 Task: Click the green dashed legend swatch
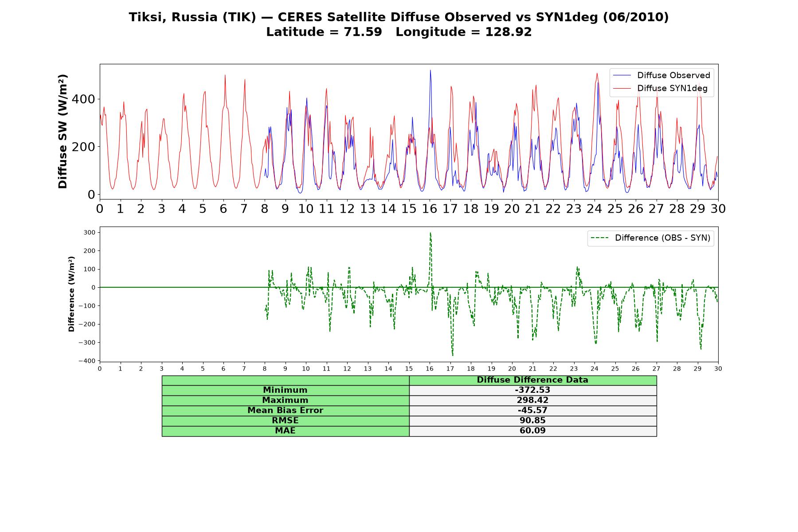[599, 238]
